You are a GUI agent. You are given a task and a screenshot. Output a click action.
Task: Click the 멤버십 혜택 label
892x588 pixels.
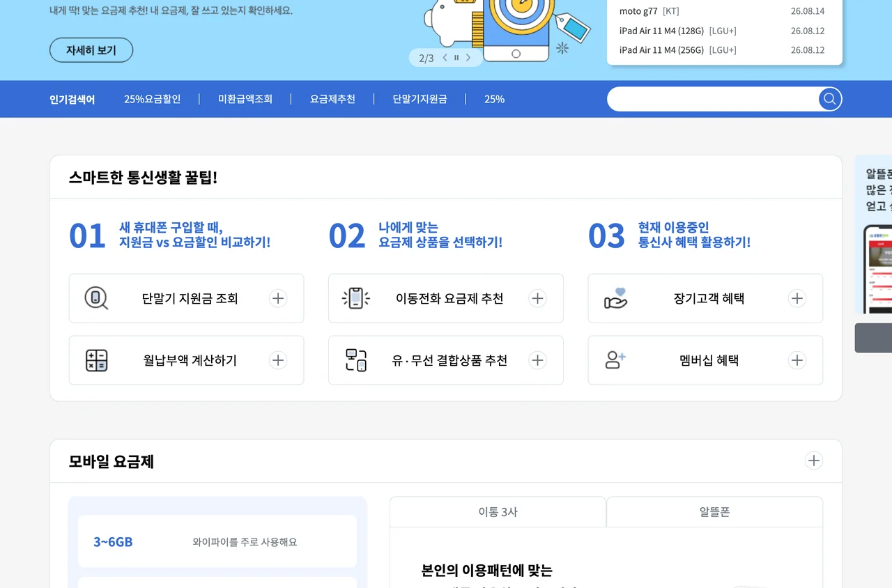709,360
